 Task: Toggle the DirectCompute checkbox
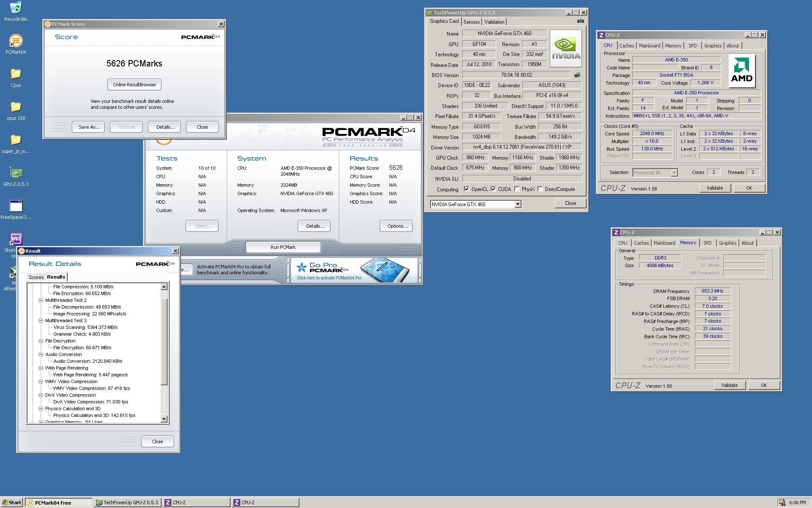click(x=540, y=189)
